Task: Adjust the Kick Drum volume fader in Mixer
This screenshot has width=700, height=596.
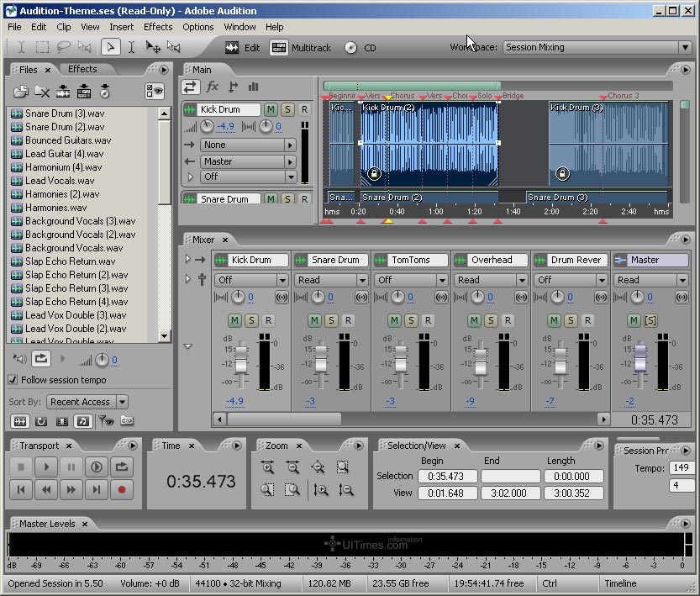Action: point(241,358)
